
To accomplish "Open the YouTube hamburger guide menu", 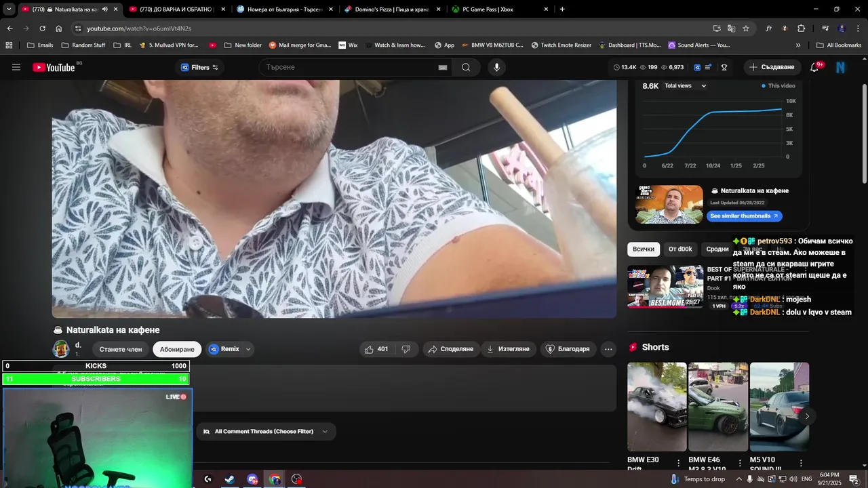I will (x=16, y=67).
